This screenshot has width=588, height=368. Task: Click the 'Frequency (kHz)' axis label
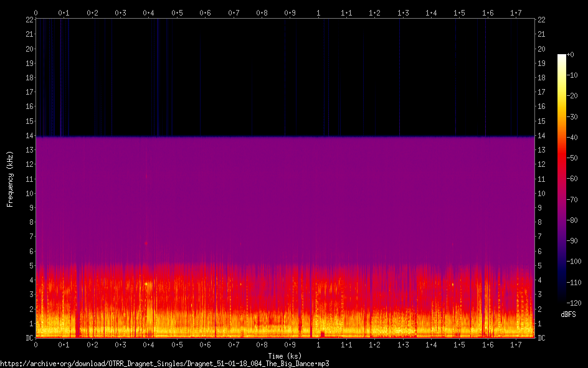9,179
